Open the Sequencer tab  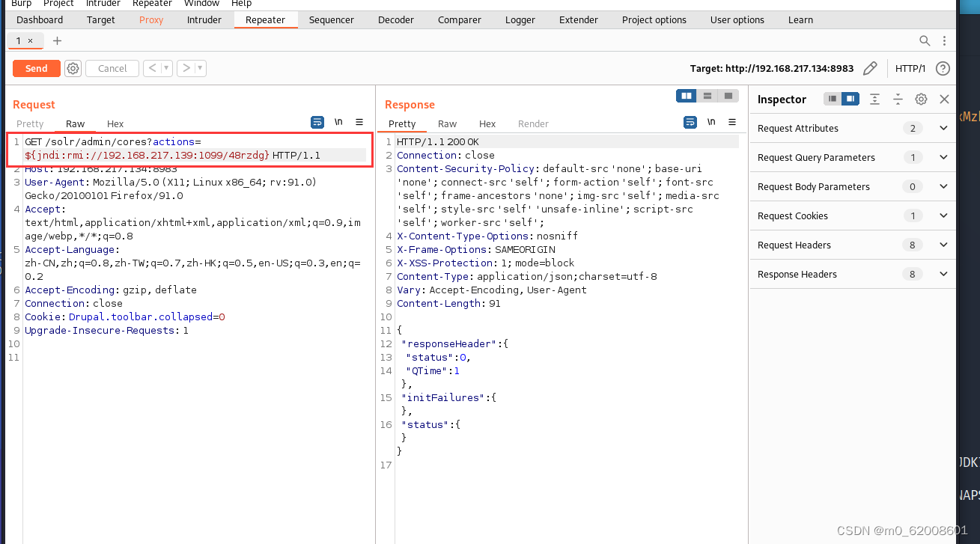point(332,19)
